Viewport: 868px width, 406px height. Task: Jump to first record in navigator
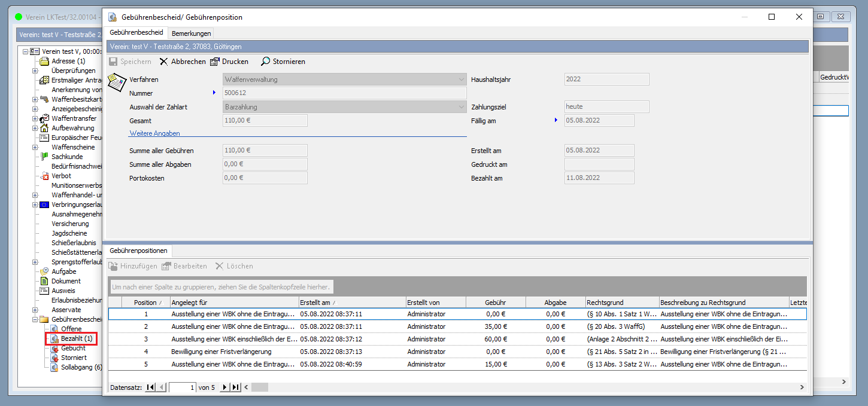150,387
